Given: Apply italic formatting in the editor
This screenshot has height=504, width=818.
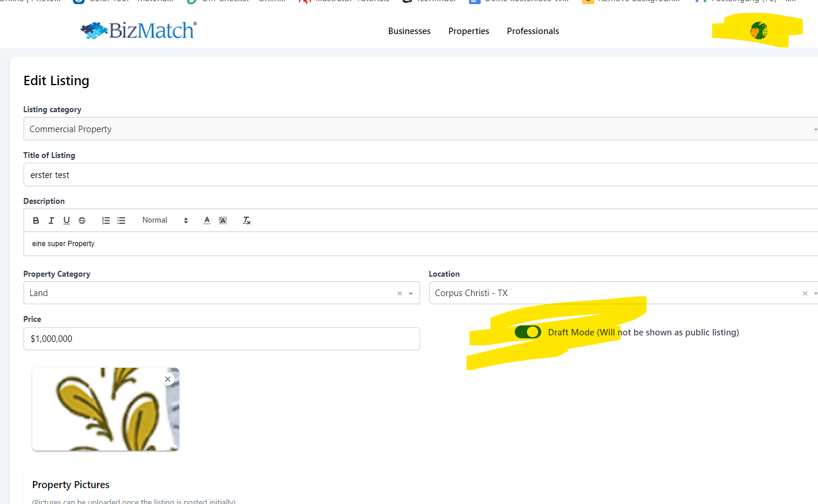Looking at the screenshot, I should tap(51, 220).
